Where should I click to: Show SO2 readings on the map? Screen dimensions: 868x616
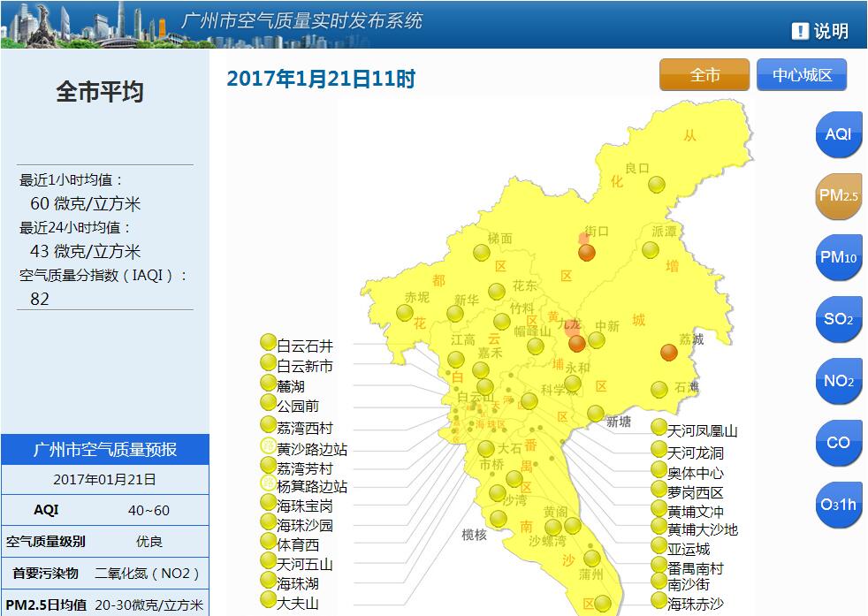[x=838, y=319]
